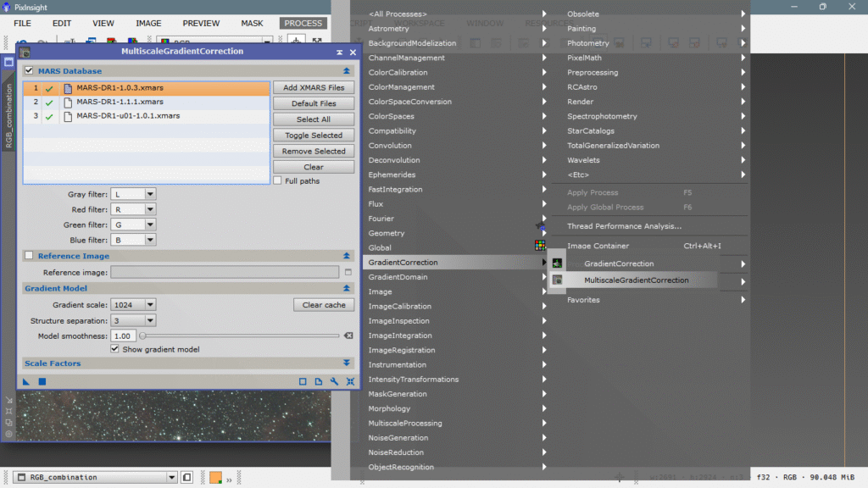Click the New Instance triangle icon
868x488 pixels.
(x=26, y=381)
